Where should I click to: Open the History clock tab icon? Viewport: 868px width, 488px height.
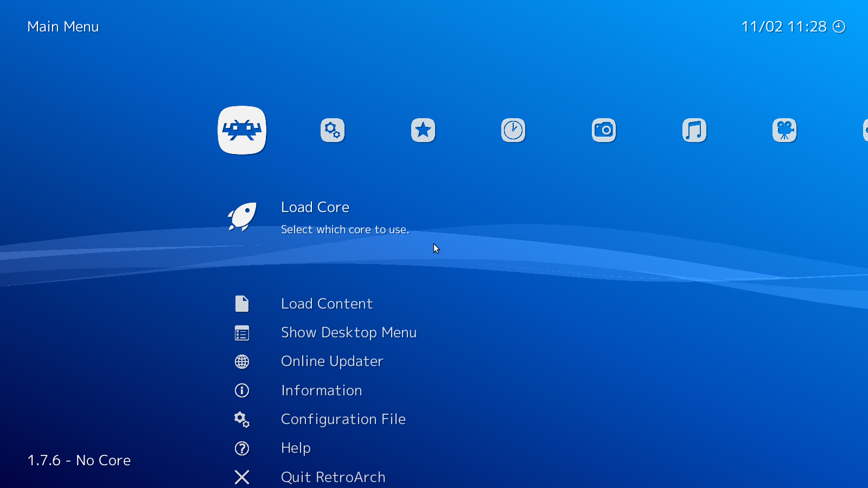pyautogui.click(x=513, y=130)
